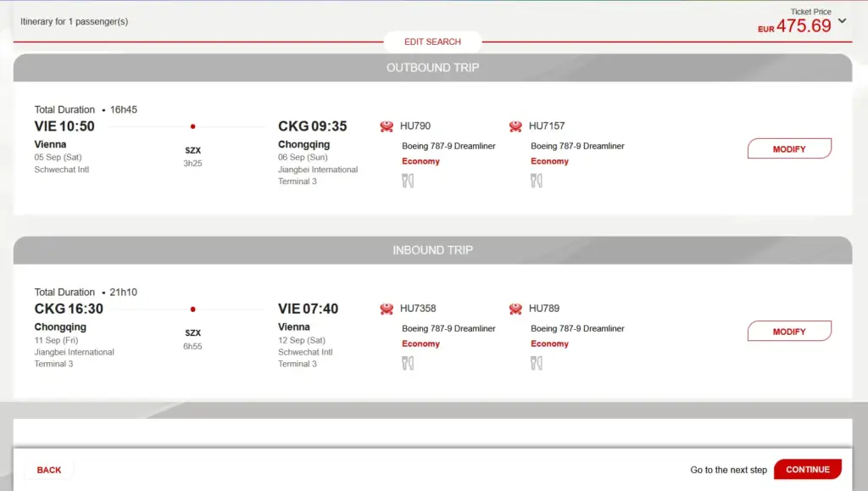This screenshot has height=491, width=868.
Task: Click the 12 Sep (Sat) arrival date
Action: pyautogui.click(x=302, y=340)
